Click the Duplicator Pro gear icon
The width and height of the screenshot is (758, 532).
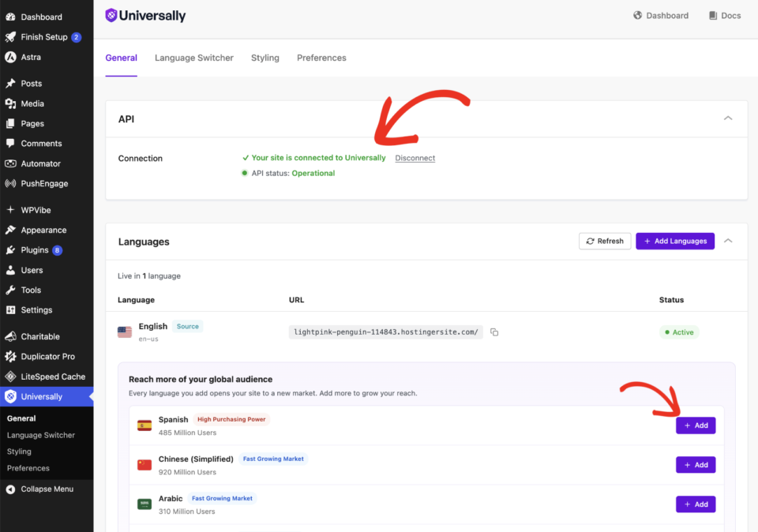pyautogui.click(x=10, y=357)
